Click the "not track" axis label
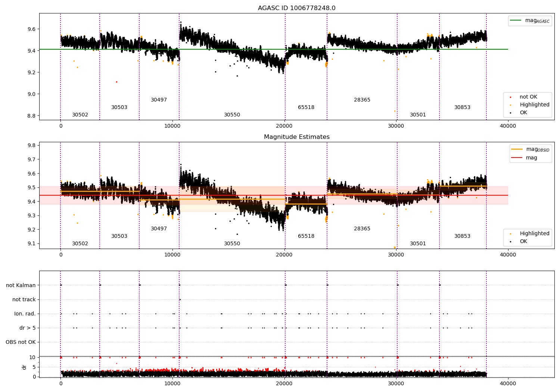 (x=24, y=300)
